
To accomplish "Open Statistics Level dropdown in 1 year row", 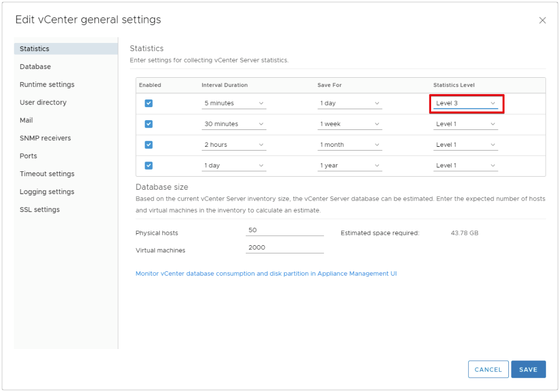I will click(x=465, y=165).
